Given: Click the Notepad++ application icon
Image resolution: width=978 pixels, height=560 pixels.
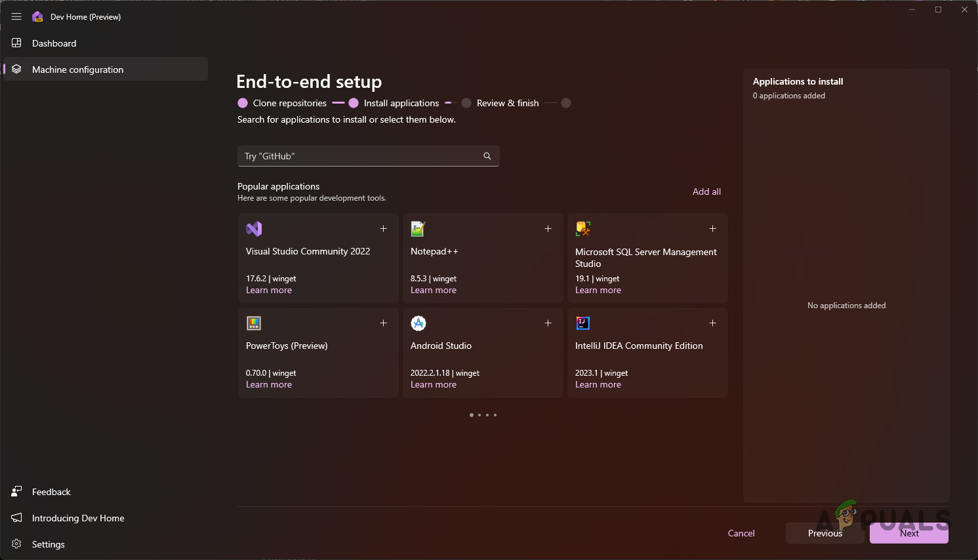Looking at the screenshot, I should [418, 229].
